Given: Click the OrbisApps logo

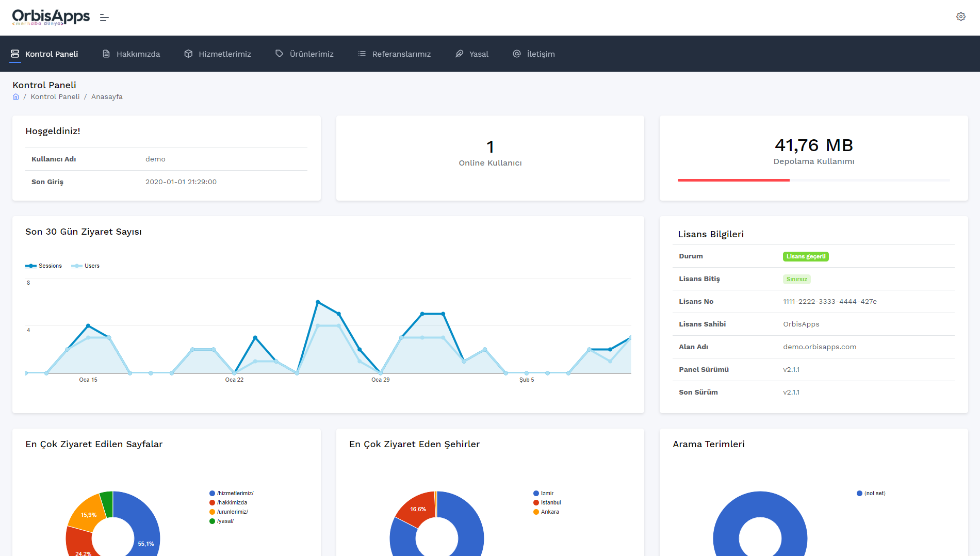Looking at the screenshot, I should [51, 17].
